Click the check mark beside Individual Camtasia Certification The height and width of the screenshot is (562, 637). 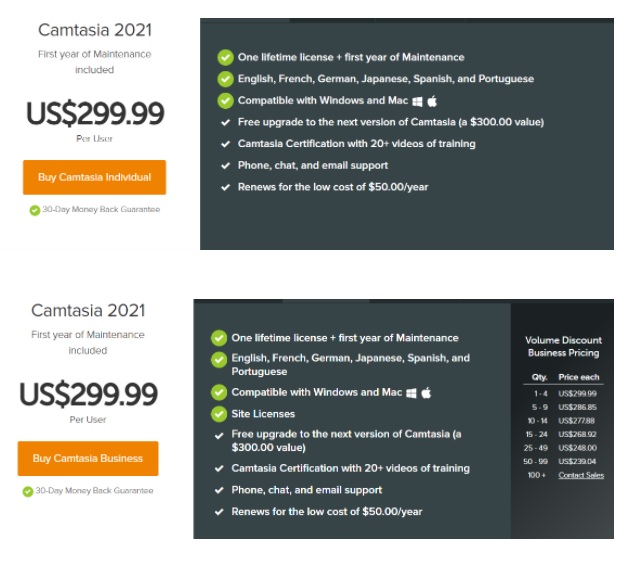tap(225, 144)
